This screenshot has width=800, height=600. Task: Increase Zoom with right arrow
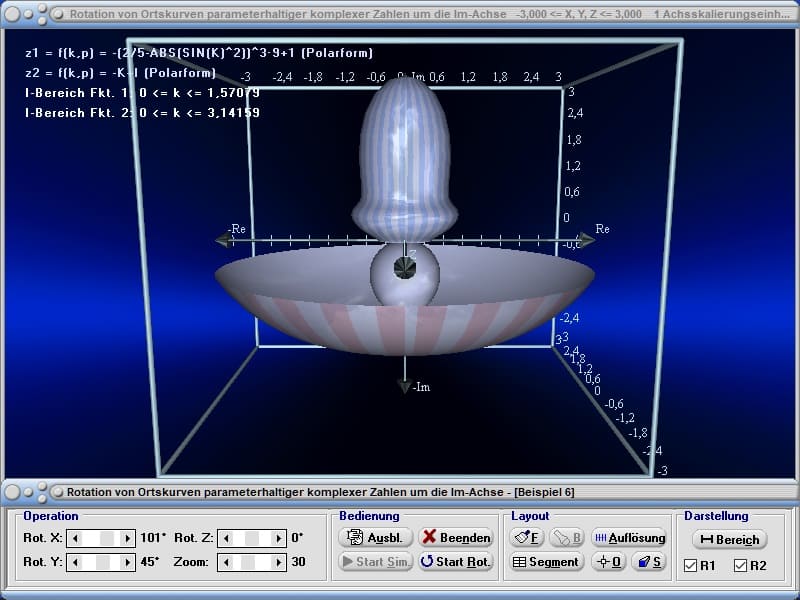[278, 562]
